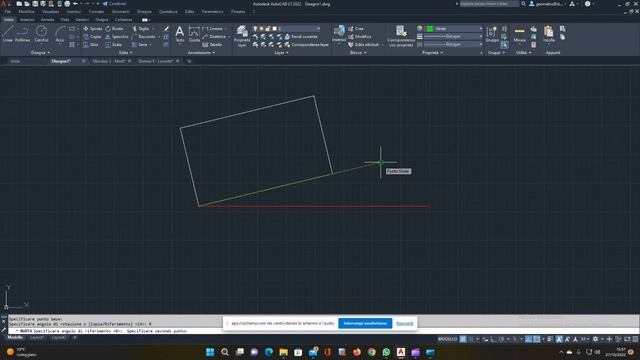The width and height of the screenshot is (640, 360).
Task: Select the Linea drawing tool
Action: click(8, 33)
